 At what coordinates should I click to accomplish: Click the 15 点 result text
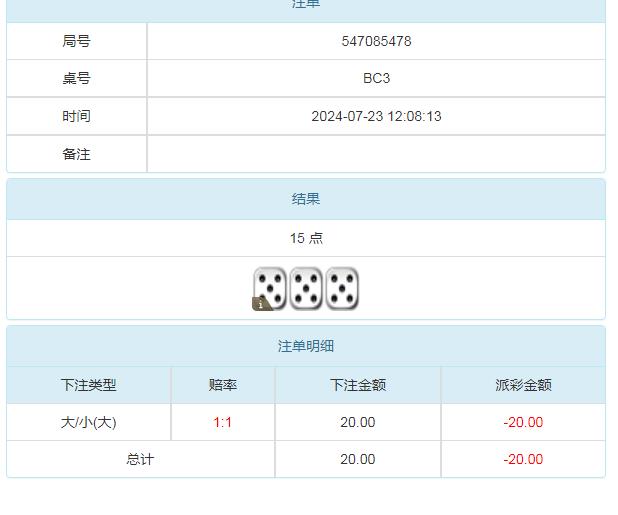[x=306, y=238]
